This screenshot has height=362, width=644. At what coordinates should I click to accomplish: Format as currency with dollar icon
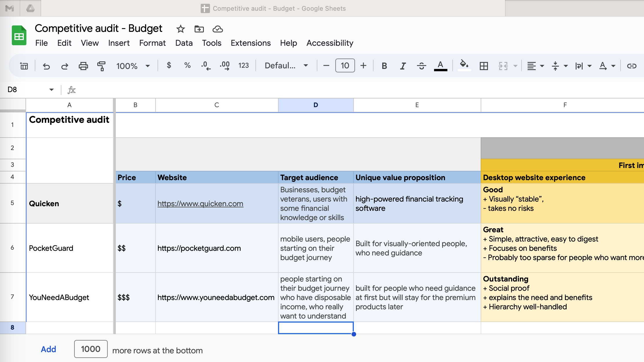pyautogui.click(x=169, y=65)
